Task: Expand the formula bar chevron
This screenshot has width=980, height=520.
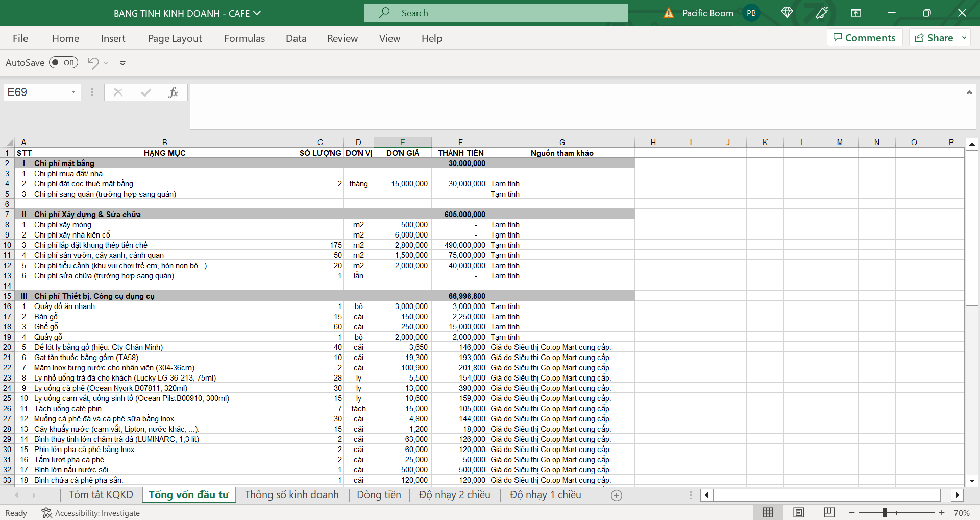Action: (969, 92)
